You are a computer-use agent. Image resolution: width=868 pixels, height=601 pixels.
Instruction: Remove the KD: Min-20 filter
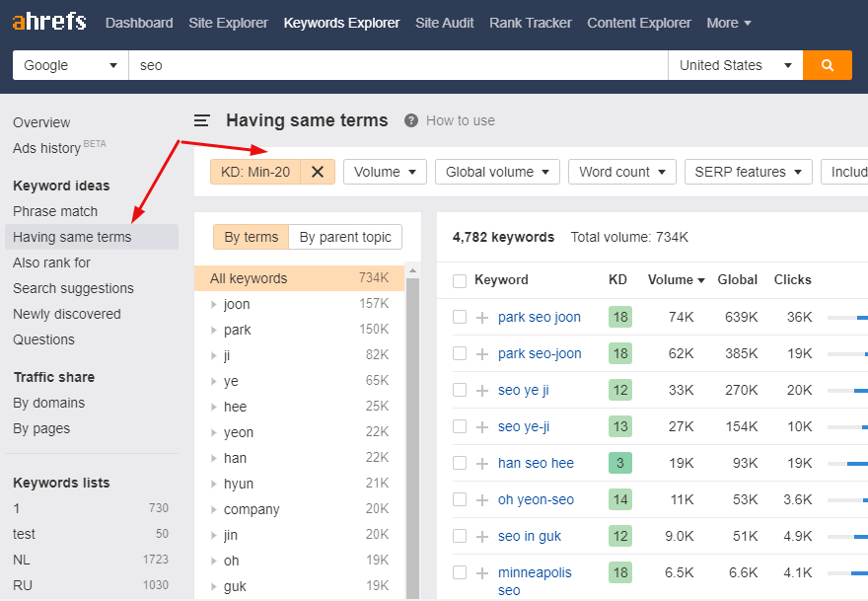click(x=318, y=172)
